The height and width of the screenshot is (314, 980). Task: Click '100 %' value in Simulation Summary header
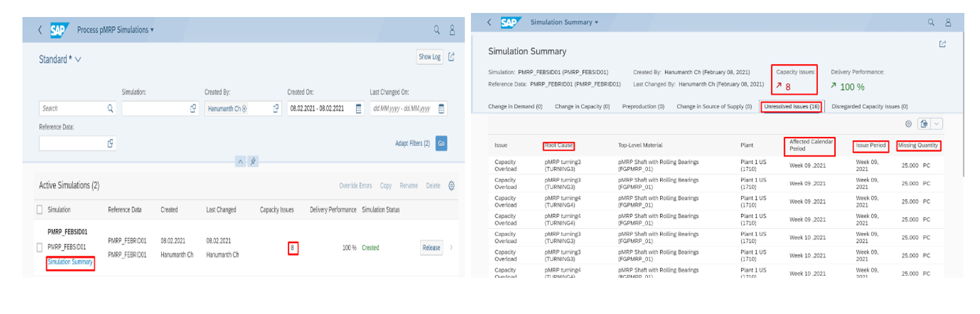[852, 87]
